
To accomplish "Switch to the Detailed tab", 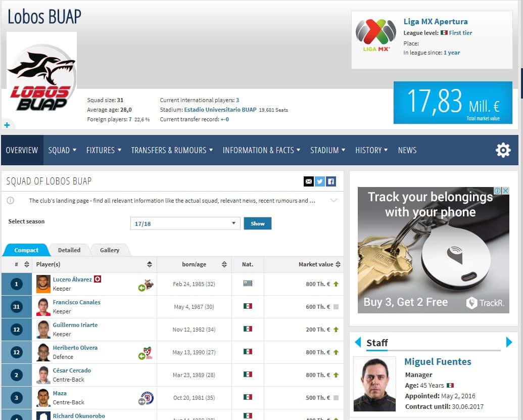I will tap(69, 250).
